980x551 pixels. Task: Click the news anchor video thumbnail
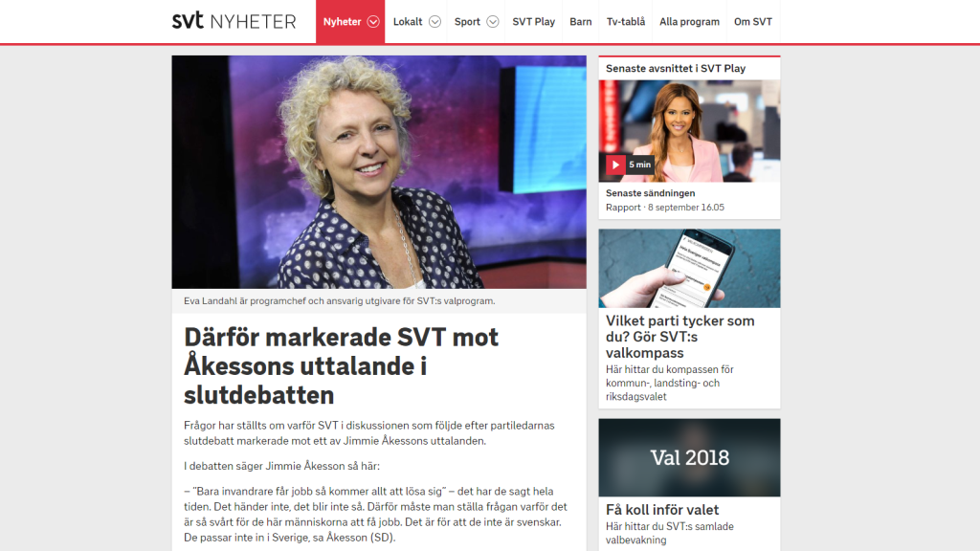[689, 130]
